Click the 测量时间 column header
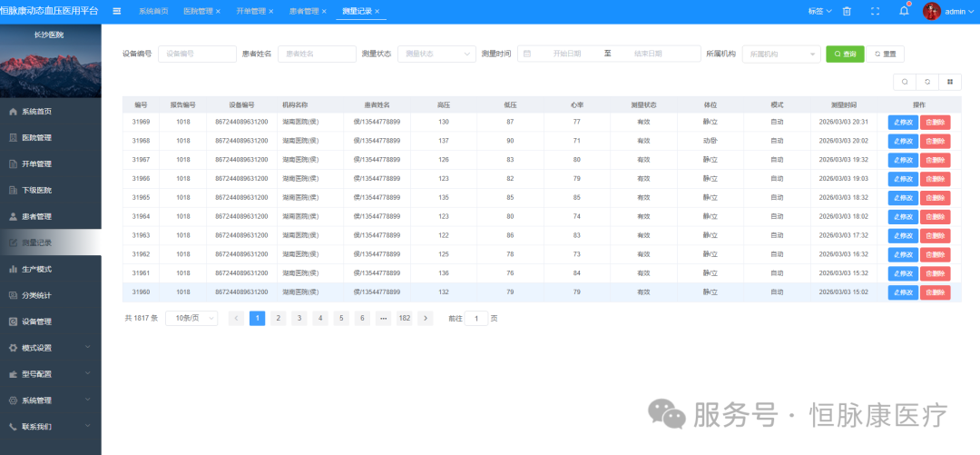 [x=844, y=104]
